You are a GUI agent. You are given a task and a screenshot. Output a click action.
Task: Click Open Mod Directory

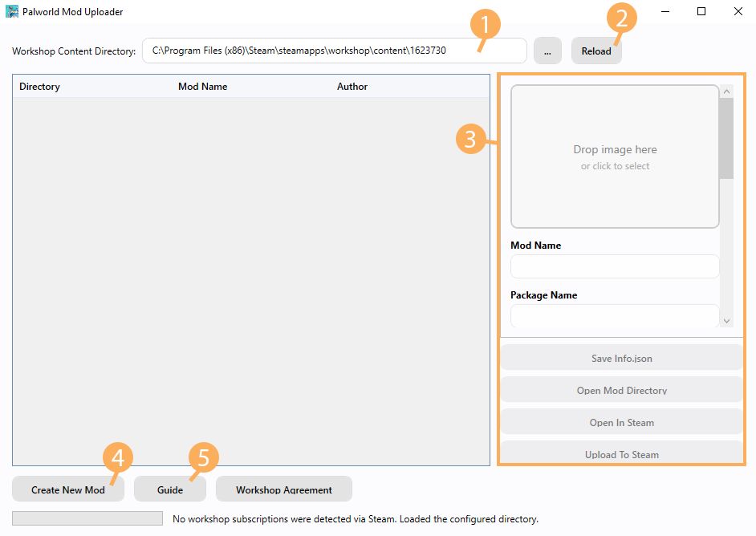click(x=622, y=390)
